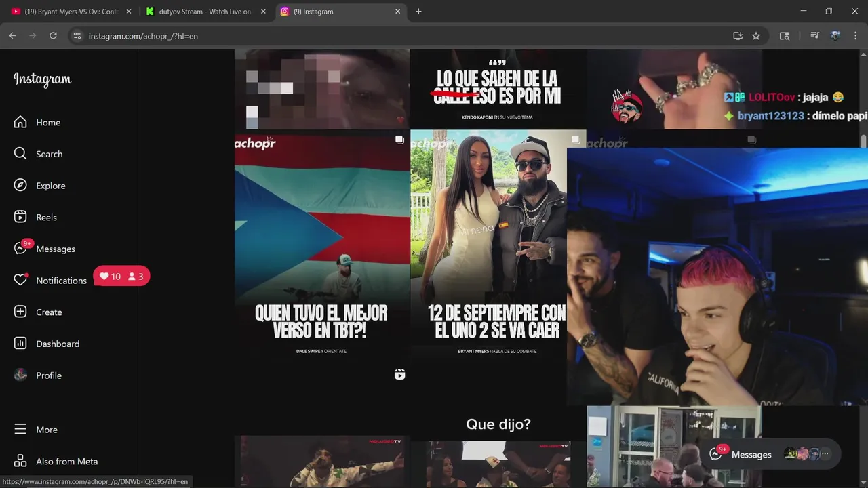Open the Chrome profile avatar
The image size is (868, 488).
point(835,36)
